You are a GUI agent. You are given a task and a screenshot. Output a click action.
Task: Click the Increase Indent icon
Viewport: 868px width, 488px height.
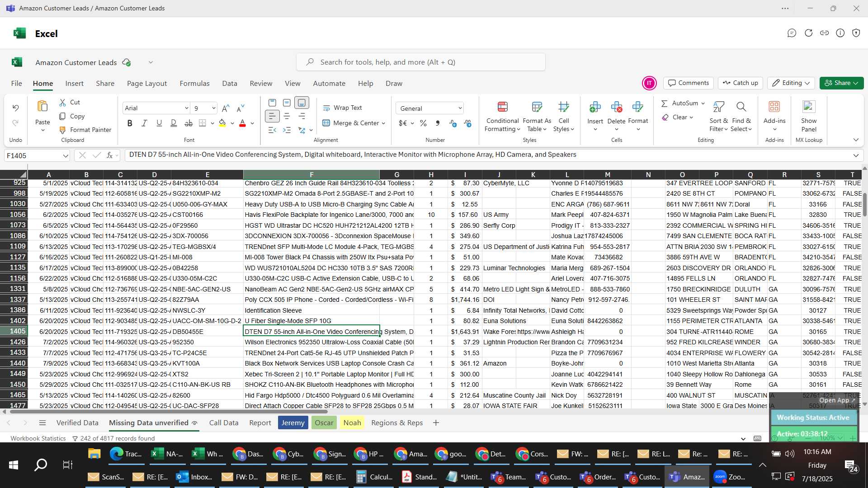[x=287, y=130]
